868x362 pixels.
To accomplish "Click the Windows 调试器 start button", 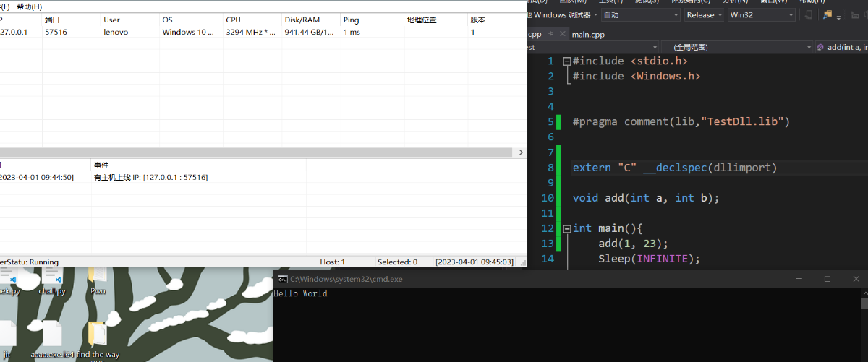I will pyautogui.click(x=559, y=14).
